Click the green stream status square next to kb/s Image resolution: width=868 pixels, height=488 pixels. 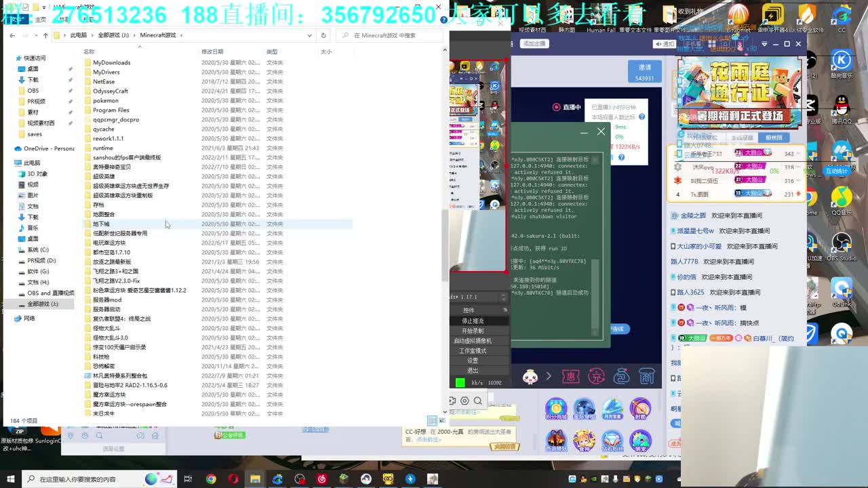pos(460,382)
